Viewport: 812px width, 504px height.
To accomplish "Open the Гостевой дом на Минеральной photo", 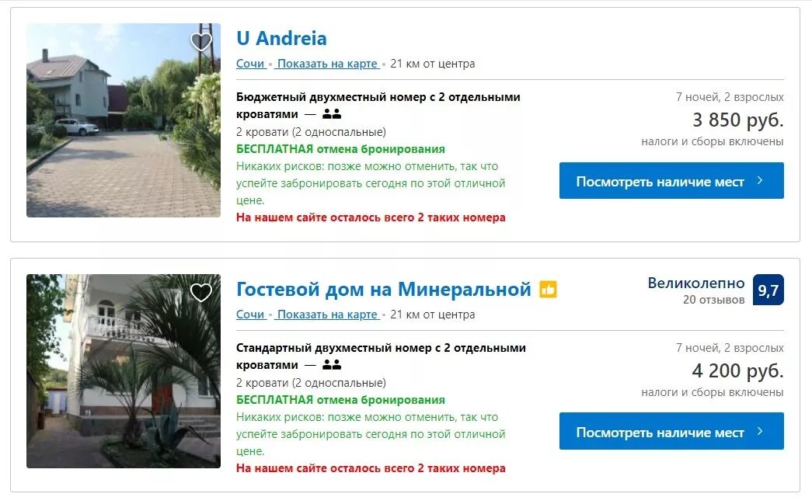I will coord(124,371).
